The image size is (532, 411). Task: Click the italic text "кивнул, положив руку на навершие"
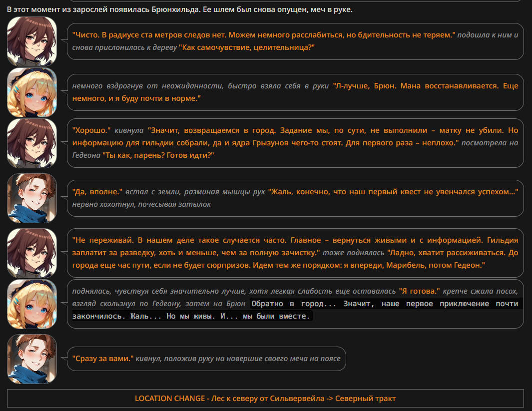coord(238,359)
